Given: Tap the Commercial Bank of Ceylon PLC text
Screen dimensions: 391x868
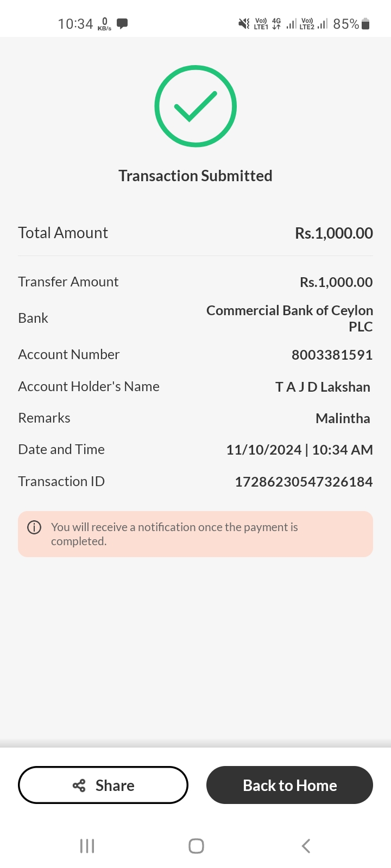Looking at the screenshot, I should (x=289, y=318).
